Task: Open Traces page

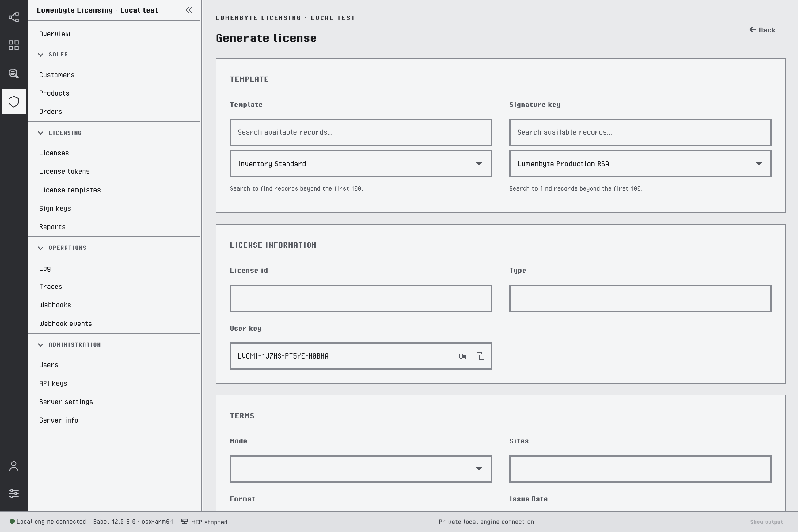Action: 51,287
